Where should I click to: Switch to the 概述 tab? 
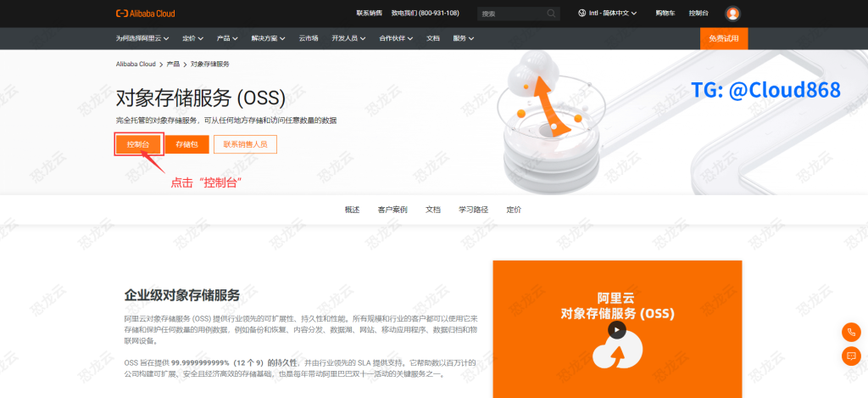(352, 210)
